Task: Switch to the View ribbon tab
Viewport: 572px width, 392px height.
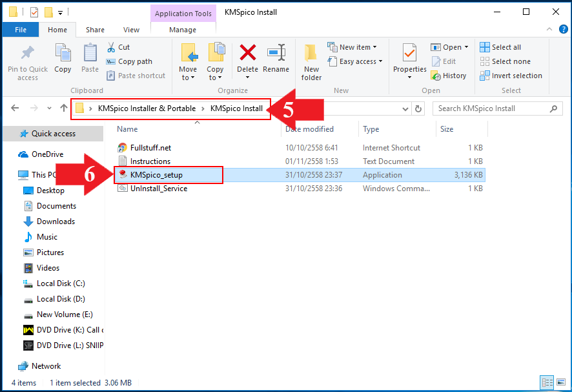Action: [131, 30]
